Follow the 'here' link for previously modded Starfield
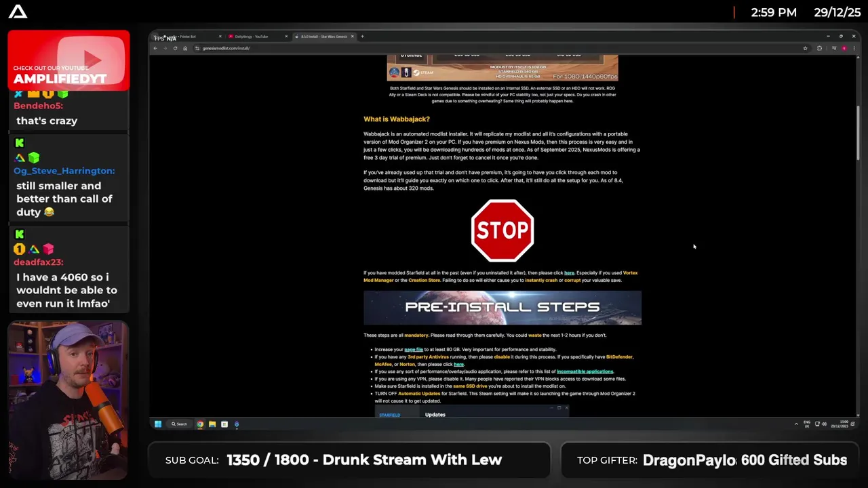Image resolution: width=868 pixels, height=488 pixels. [569, 273]
